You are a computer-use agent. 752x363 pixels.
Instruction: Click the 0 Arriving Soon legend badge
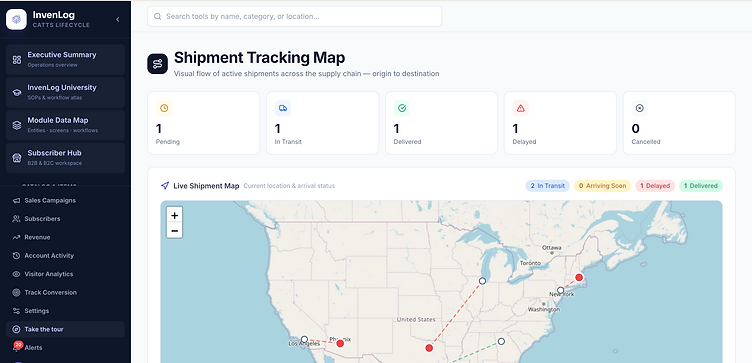[x=602, y=186]
